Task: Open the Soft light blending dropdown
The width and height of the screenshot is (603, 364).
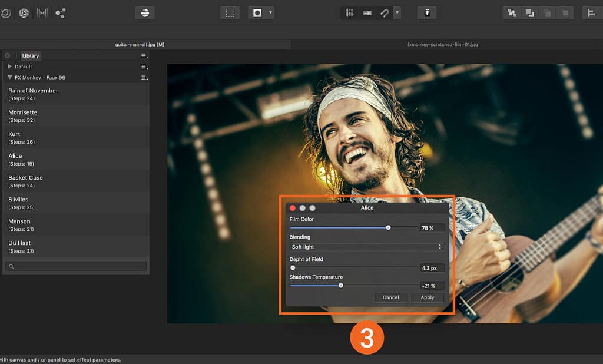Action: [366, 246]
